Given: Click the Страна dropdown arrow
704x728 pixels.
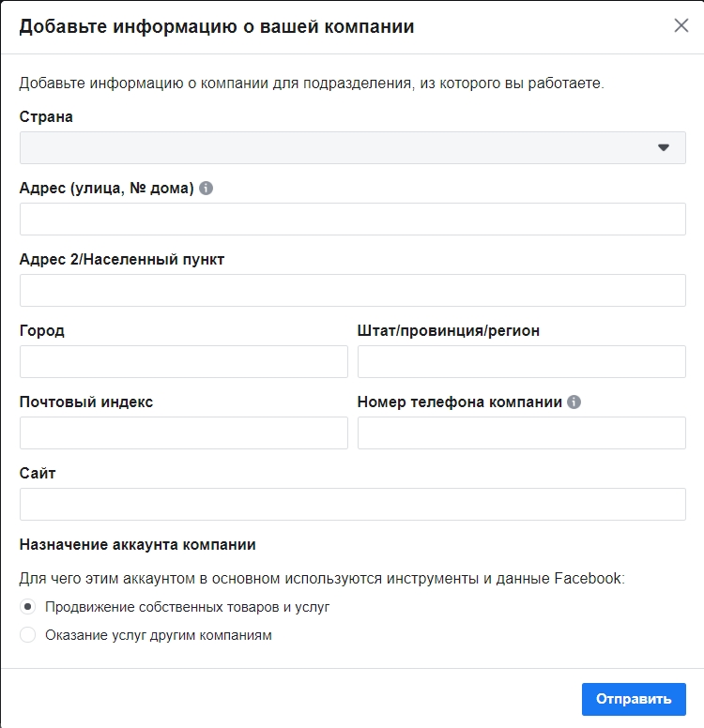Looking at the screenshot, I should [664, 147].
